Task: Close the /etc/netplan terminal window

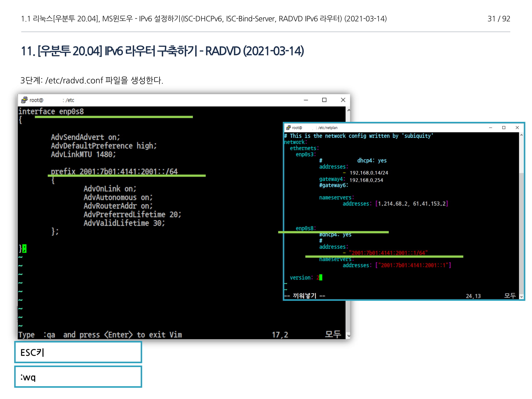Action: click(x=517, y=128)
